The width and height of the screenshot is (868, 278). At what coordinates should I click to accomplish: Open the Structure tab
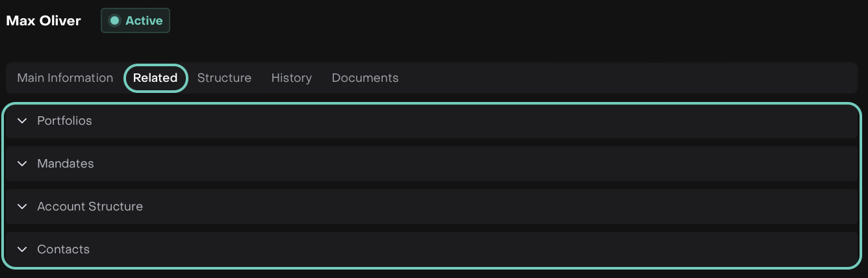[224, 78]
